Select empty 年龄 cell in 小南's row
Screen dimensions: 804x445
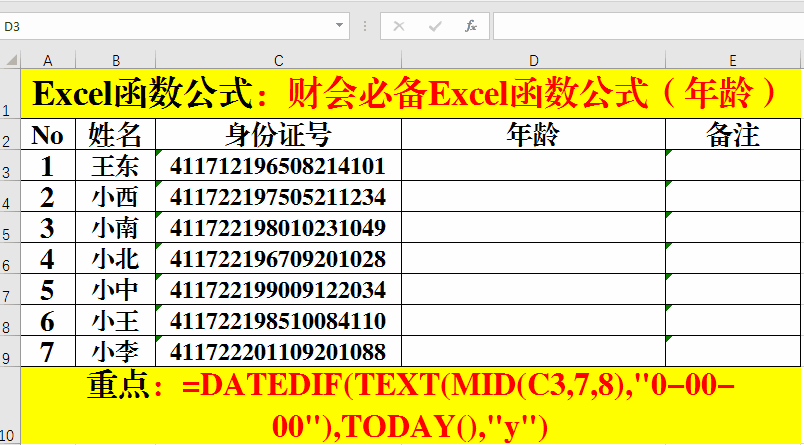pos(533,228)
